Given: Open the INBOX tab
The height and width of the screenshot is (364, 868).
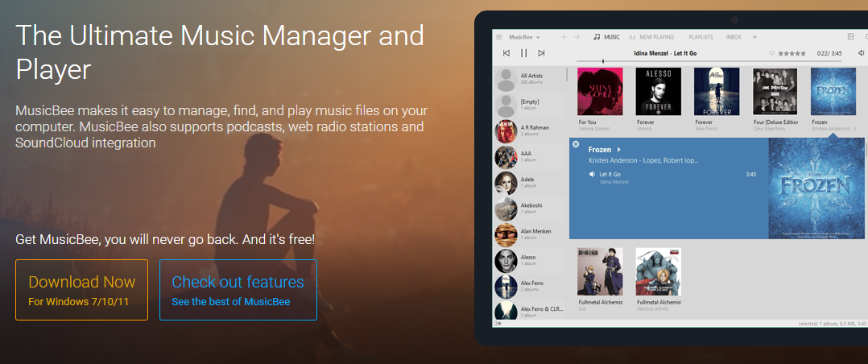Looking at the screenshot, I should click(x=734, y=37).
